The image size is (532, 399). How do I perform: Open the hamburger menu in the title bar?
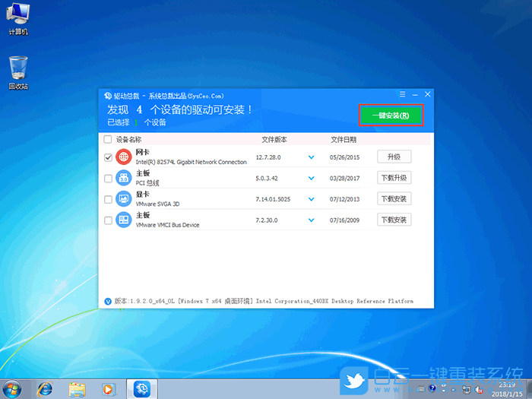tap(402, 94)
